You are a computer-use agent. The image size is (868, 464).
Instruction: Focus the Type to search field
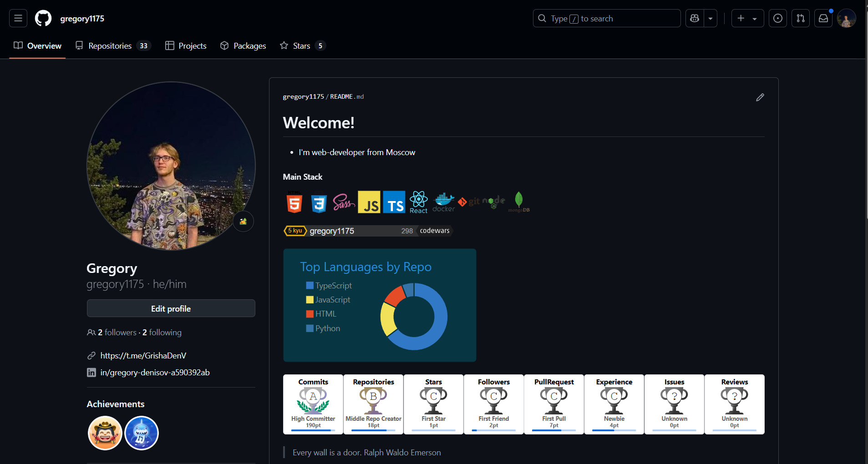607,18
